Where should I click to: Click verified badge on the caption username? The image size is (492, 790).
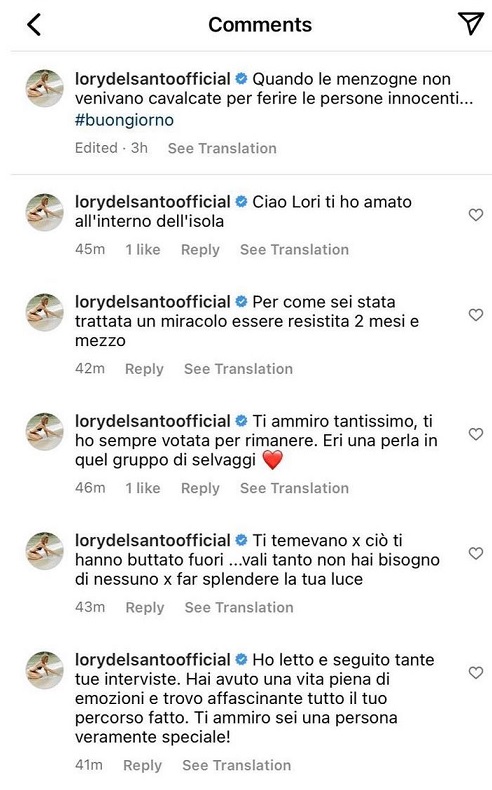click(242, 79)
